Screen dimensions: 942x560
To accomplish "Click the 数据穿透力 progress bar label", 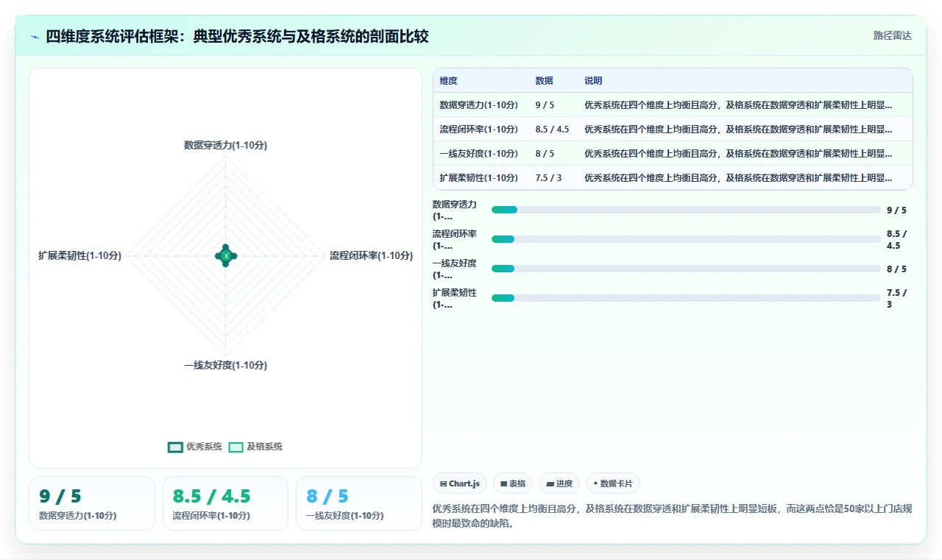I will pyautogui.click(x=455, y=210).
